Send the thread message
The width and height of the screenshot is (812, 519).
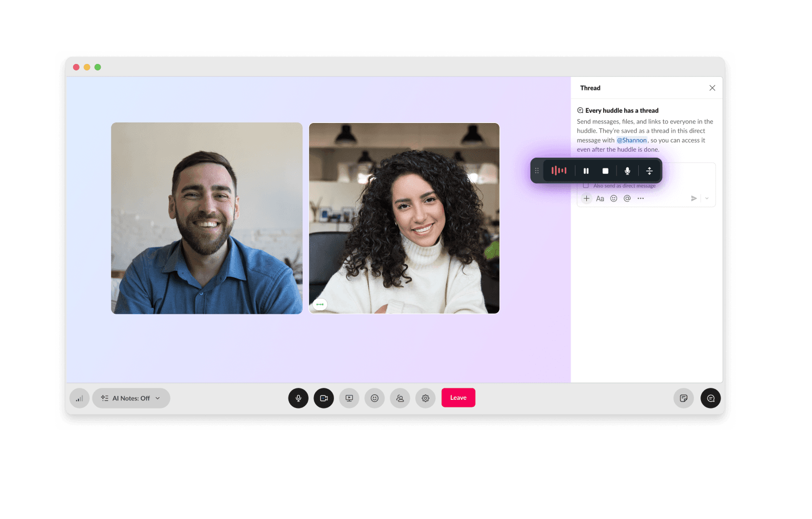click(694, 198)
